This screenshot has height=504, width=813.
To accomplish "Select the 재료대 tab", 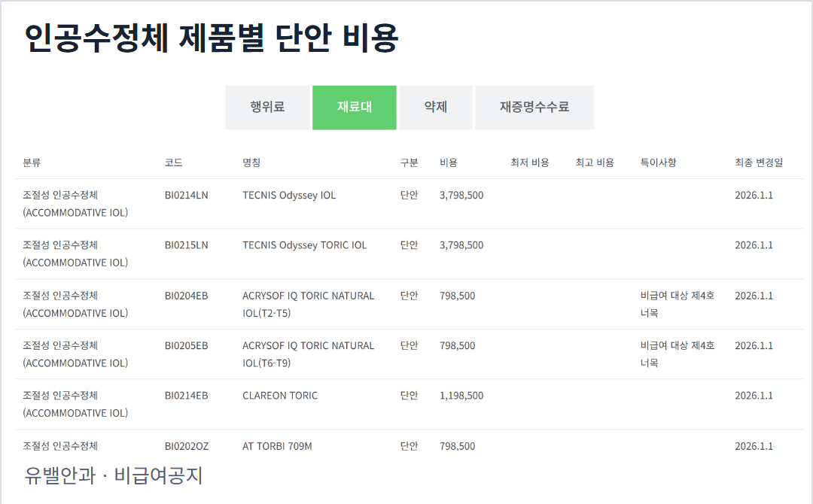I will click(x=354, y=108).
